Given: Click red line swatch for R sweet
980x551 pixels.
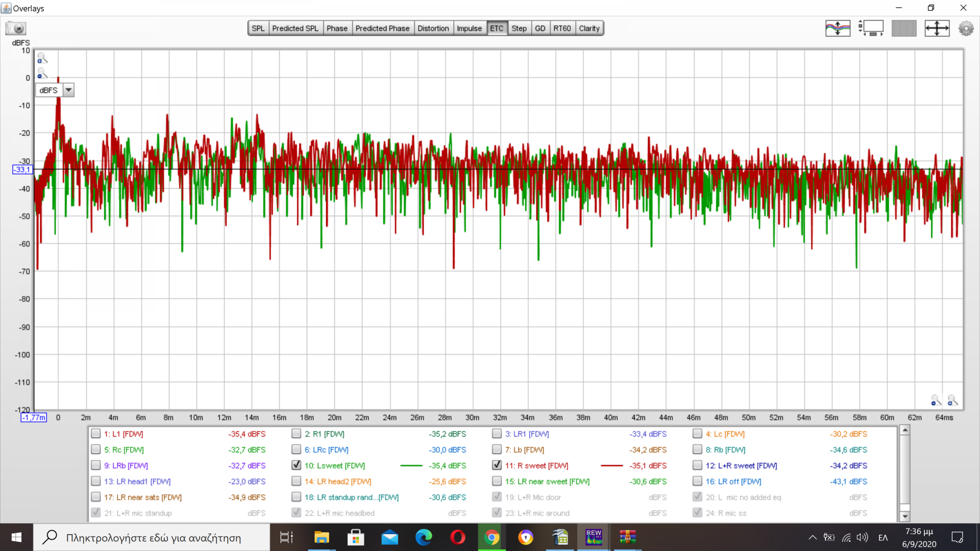Looking at the screenshot, I should tap(611, 465).
